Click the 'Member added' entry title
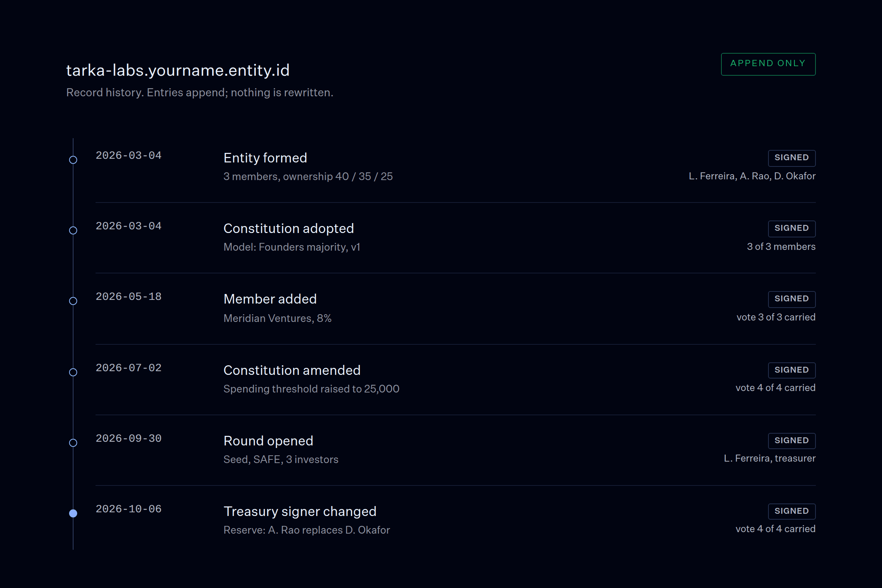 (x=270, y=299)
